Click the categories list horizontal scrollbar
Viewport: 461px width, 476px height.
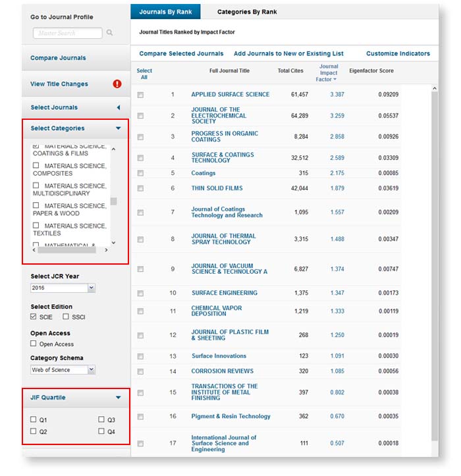(67, 250)
